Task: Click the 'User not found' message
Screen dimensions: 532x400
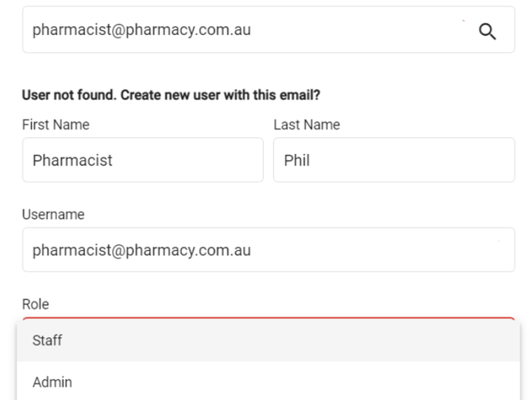Action: click(x=171, y=95)
